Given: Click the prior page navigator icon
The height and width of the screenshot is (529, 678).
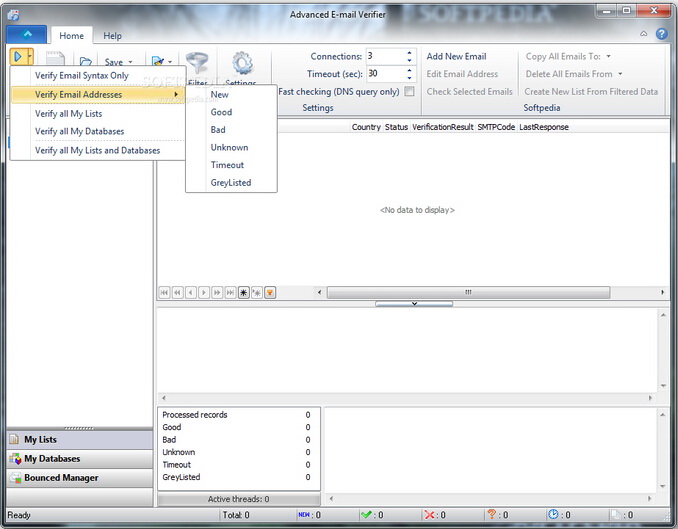Looking at the screenshot, I should 178,293.
